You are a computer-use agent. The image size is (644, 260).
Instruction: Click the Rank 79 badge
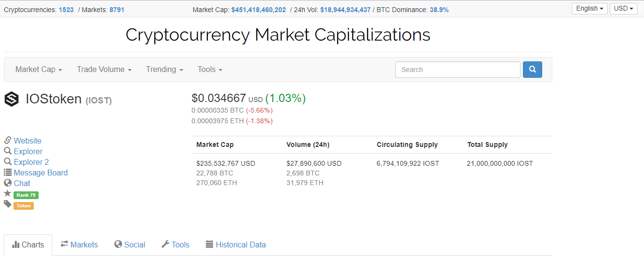coord(26,195)
